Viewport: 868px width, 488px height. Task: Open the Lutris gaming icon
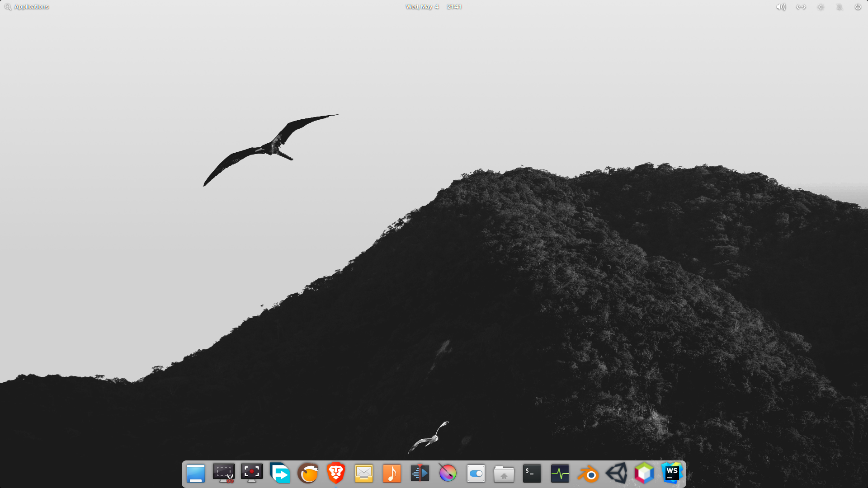(308, 474)
